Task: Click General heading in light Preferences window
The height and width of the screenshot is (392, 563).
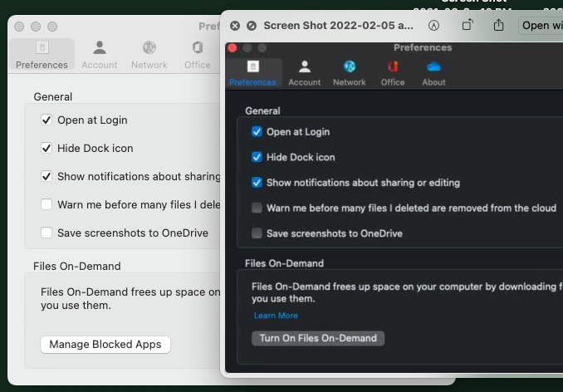Action: [53, 96]
